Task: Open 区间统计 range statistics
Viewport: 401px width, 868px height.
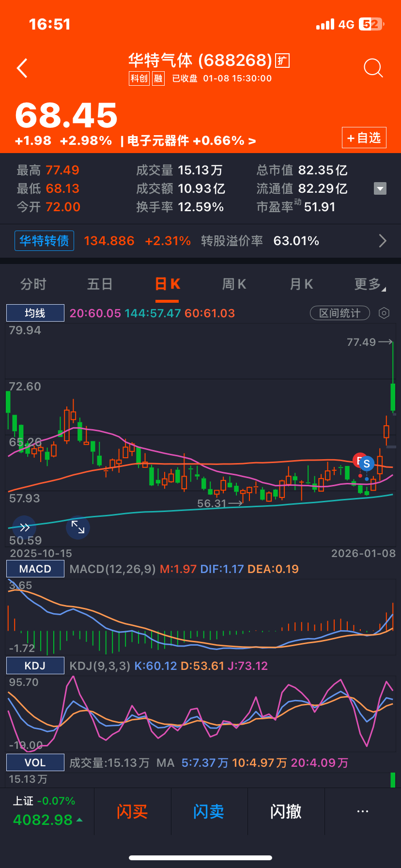Action: point(340,313)
